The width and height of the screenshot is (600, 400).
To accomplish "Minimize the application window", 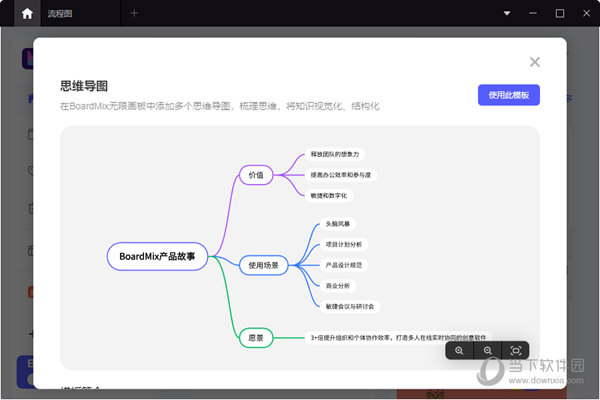I will click(x=533, y=13).
